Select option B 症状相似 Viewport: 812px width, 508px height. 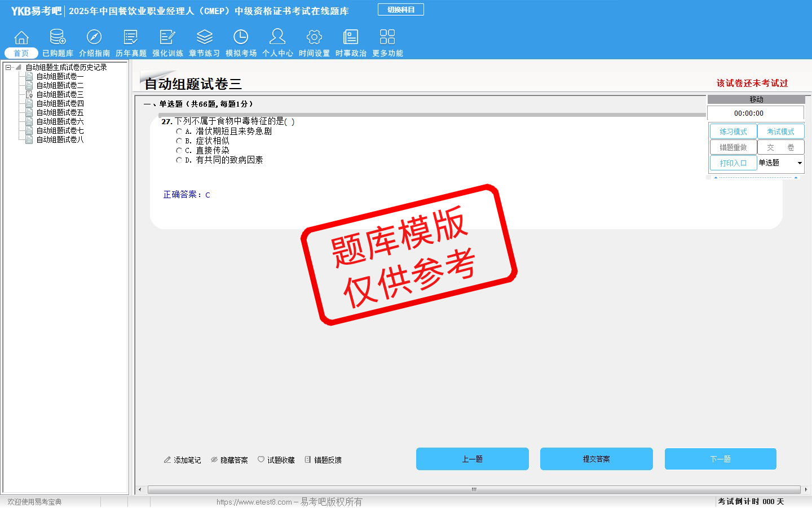[179, 141]
